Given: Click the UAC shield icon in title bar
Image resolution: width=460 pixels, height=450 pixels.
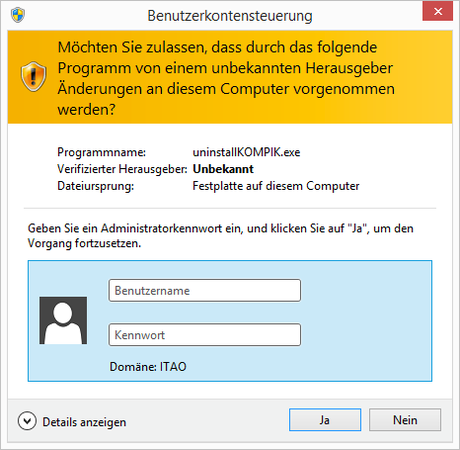Looking at the screenshot, I should (x=18, y=15).
